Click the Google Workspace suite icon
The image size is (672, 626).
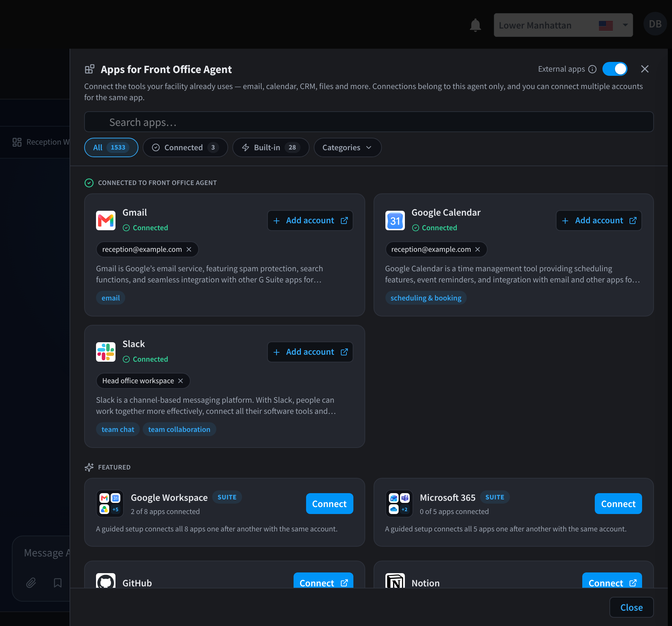(110, 504)
